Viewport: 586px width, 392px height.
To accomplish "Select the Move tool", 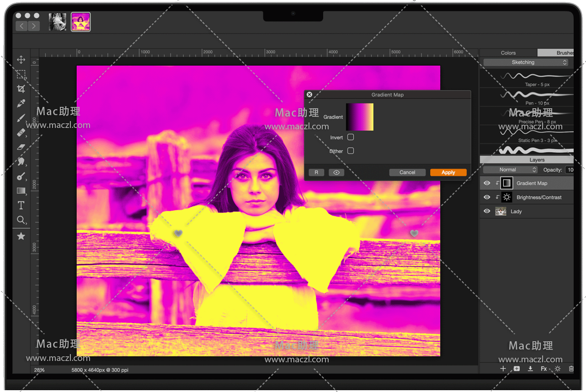I will (x=21, y=60).
